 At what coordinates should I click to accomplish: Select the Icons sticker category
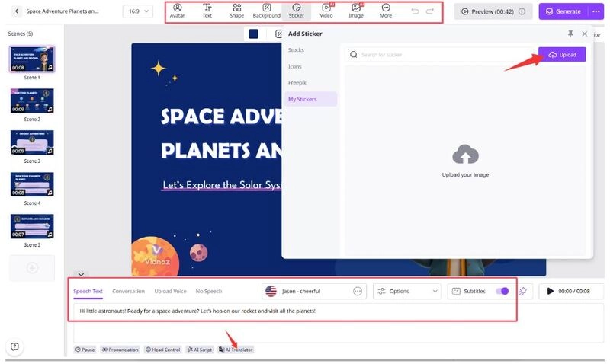(295, 66)
